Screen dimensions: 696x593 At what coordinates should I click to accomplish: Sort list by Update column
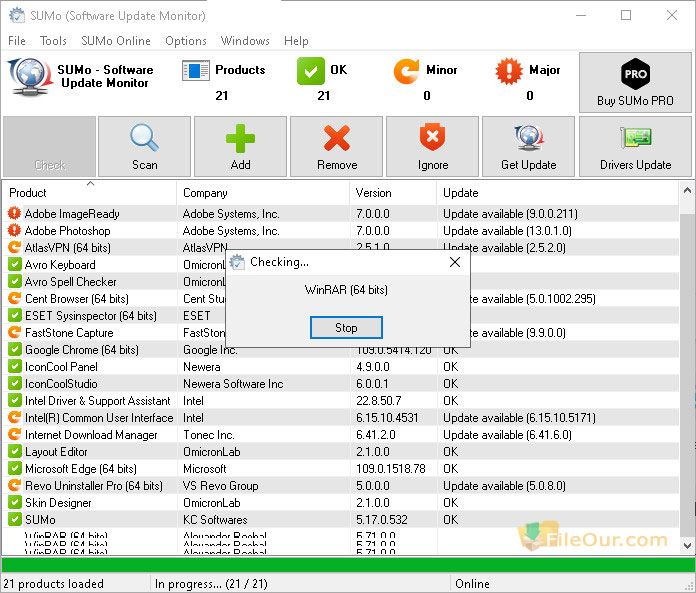point(558,193)
